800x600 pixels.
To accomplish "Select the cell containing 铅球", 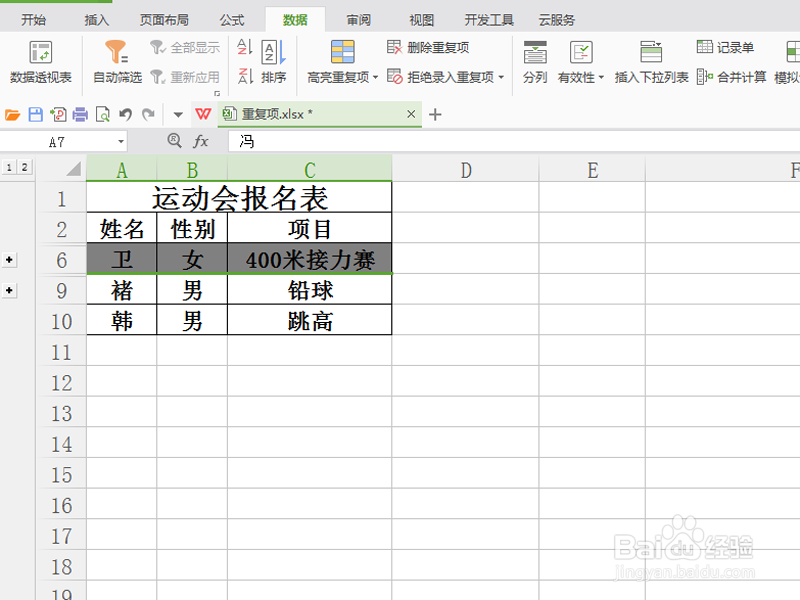I will pos(310,290).
